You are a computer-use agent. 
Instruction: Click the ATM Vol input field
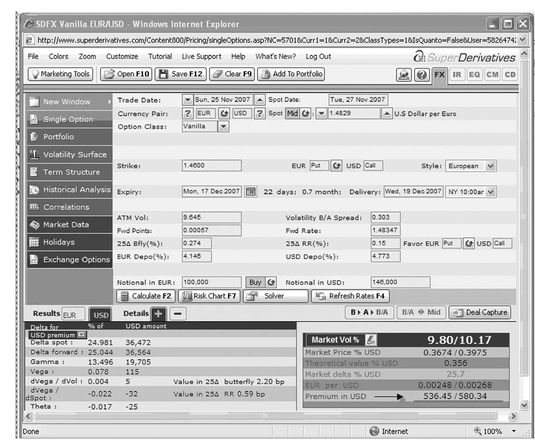click(x=212, y=217)
